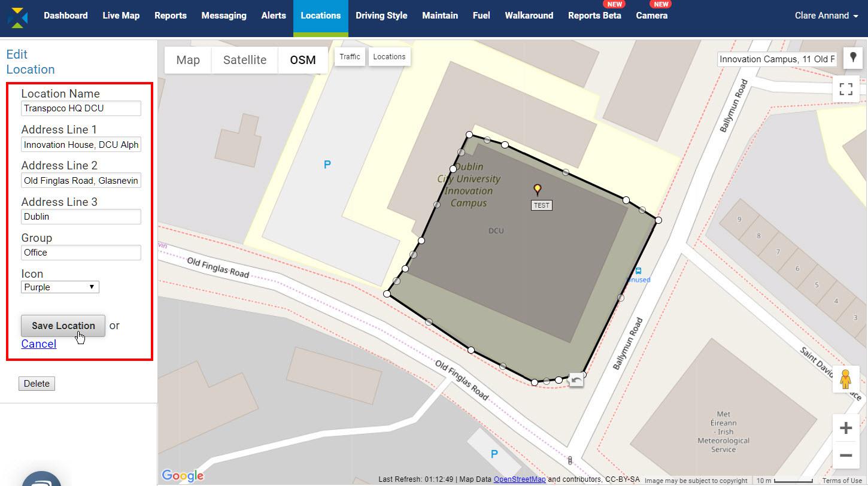Click the undo arrow on the geofence
The image size is (868, 486).
click(x=576, y=379)
